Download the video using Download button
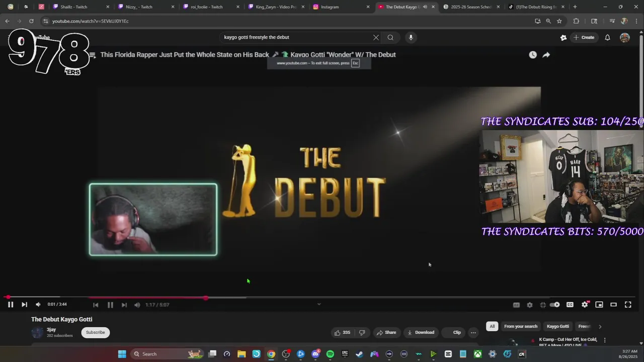 (421, 332)
